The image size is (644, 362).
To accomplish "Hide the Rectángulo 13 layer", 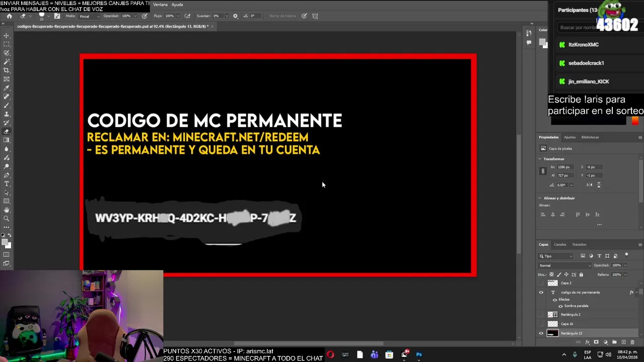I will tap(541, 333).
